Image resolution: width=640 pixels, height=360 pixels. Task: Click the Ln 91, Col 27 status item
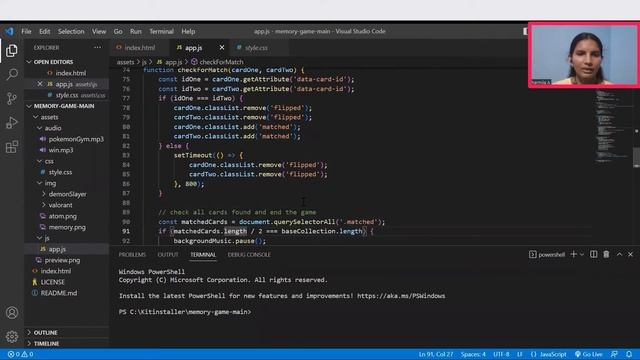coord(436,354)
